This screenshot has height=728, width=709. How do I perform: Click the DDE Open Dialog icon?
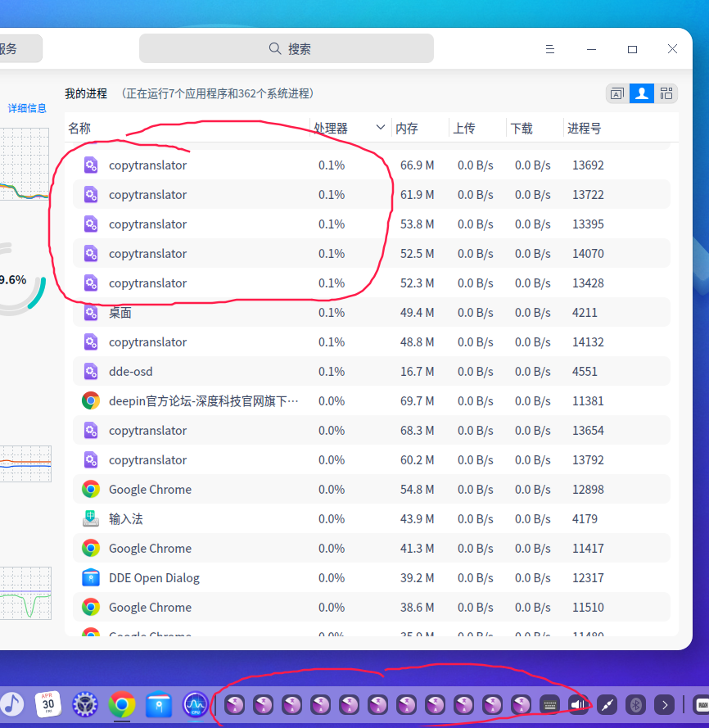(x=91, y=577)
